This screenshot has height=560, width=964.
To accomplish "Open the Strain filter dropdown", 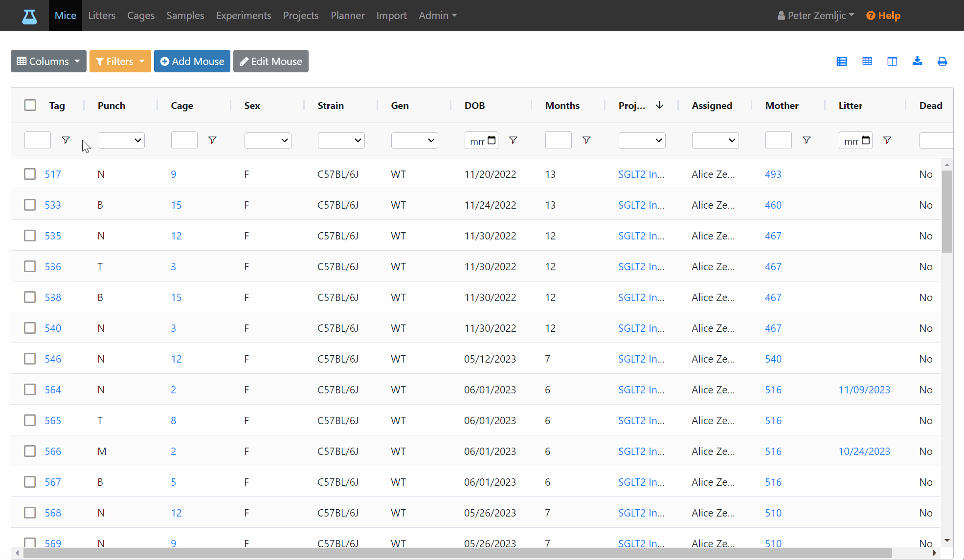I will coord(341,140).
